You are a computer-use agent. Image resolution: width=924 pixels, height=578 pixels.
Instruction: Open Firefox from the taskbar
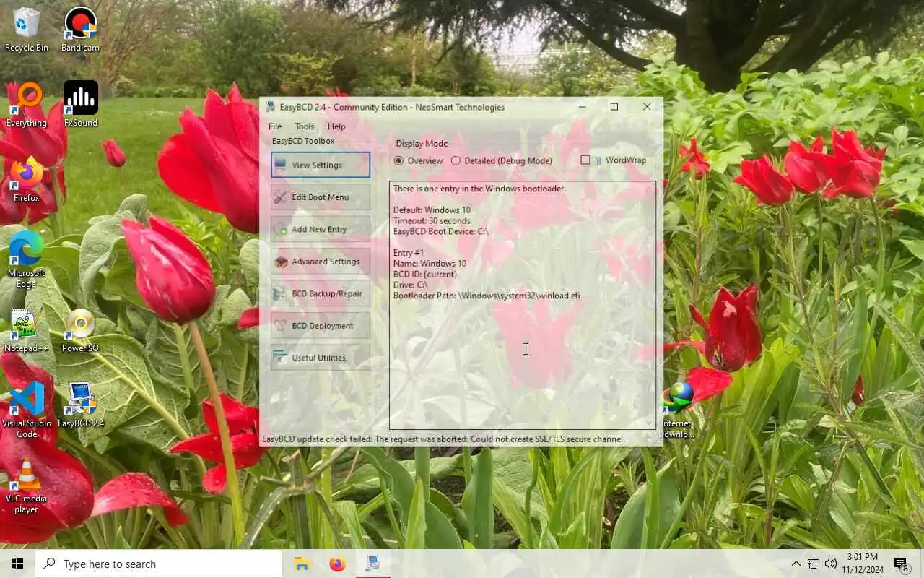click(x=337, y=564)
